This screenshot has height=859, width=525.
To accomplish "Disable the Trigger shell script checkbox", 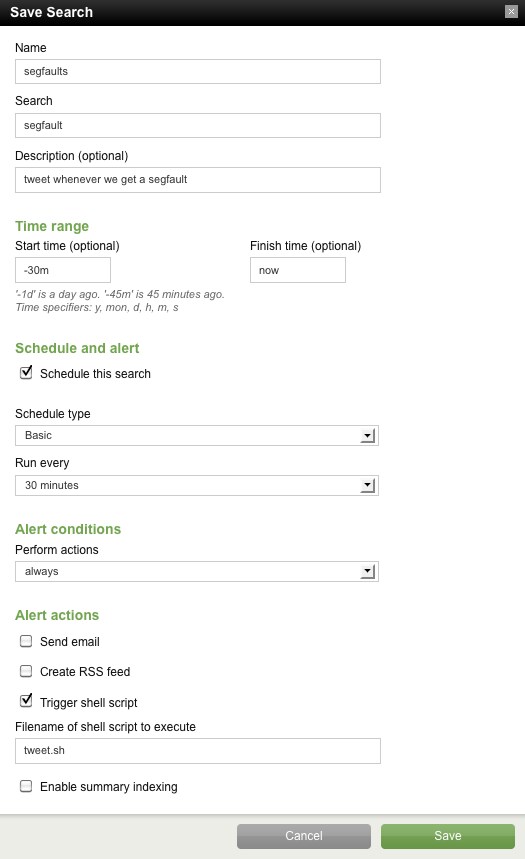I will click(26, 701).
